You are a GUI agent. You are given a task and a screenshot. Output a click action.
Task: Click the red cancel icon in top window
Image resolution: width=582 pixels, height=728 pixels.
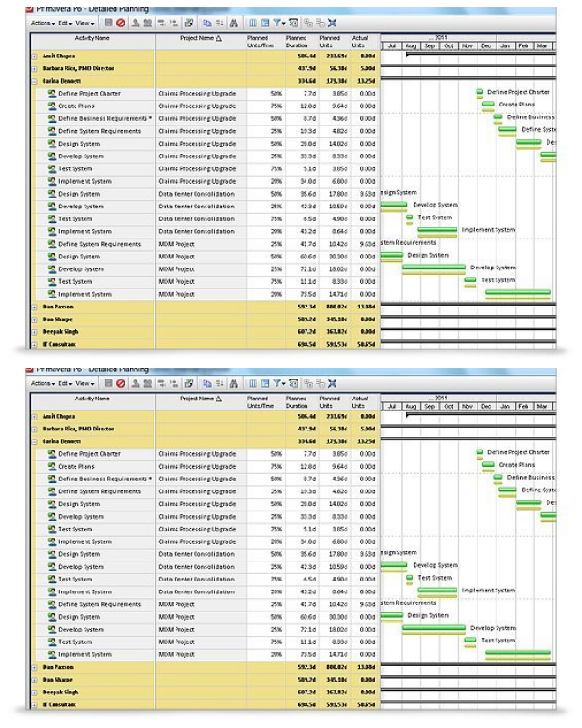point(121,23)
